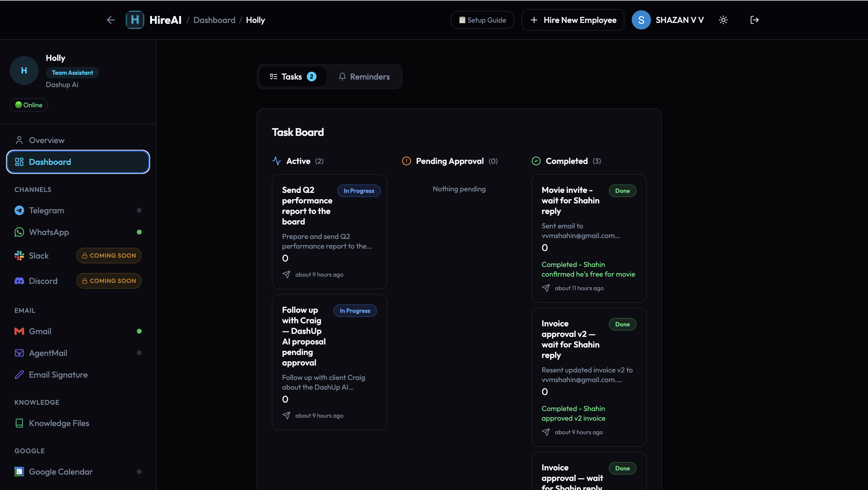Open the Gmail email integration

tap(40, 331)
